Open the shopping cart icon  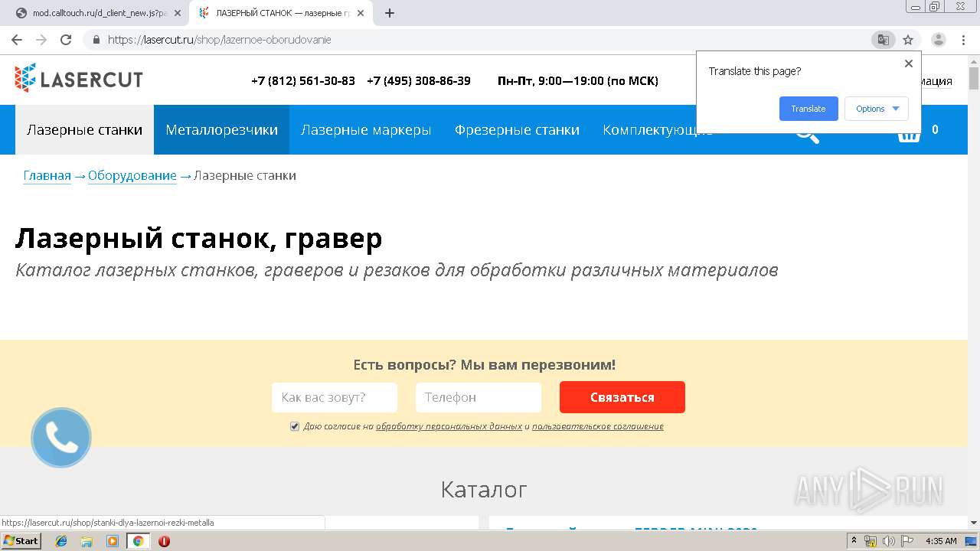point(908,133)
